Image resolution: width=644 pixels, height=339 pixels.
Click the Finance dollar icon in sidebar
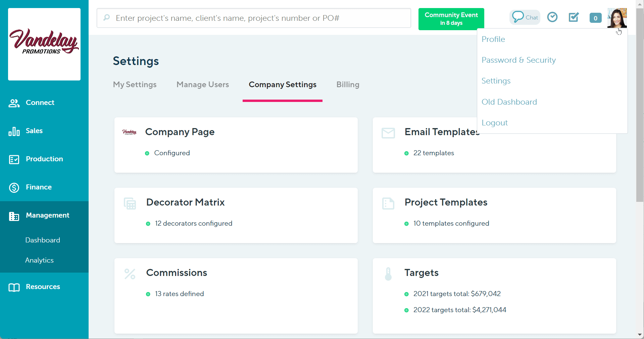tap(14, 187)
